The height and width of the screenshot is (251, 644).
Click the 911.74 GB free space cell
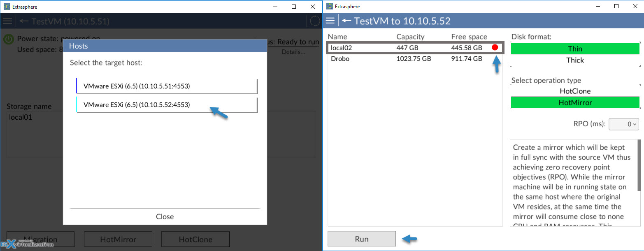click(467, 58)
